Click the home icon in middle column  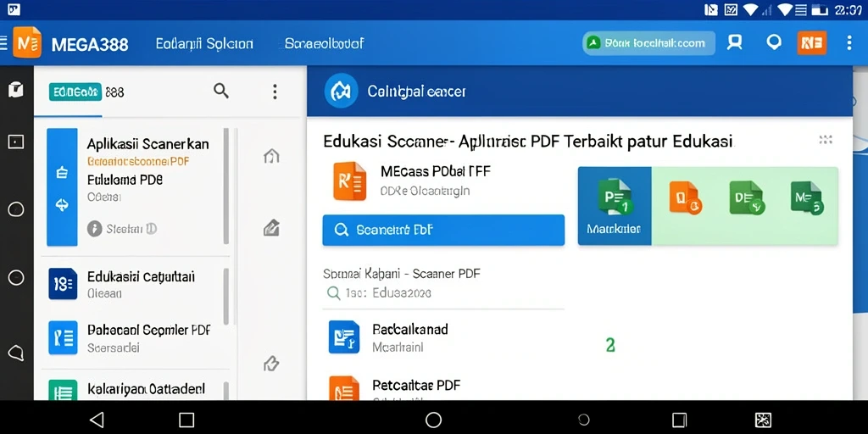click(271, 156)
